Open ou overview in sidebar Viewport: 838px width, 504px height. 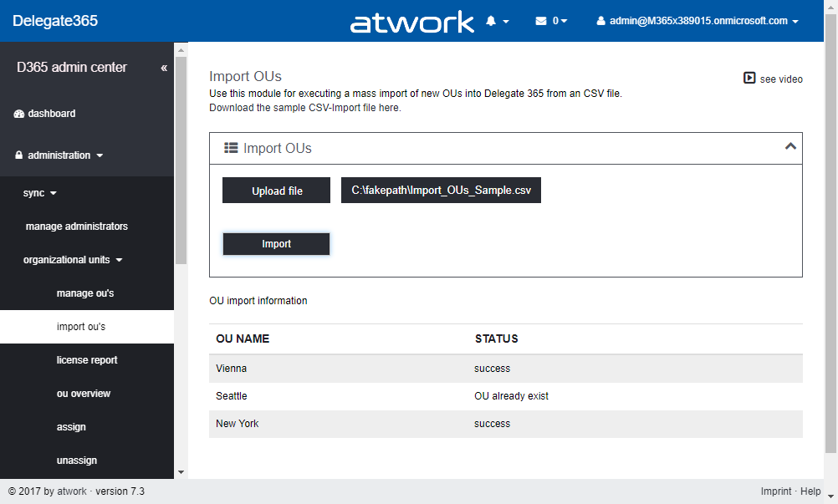pyautogui.click(x=84, y=394)
